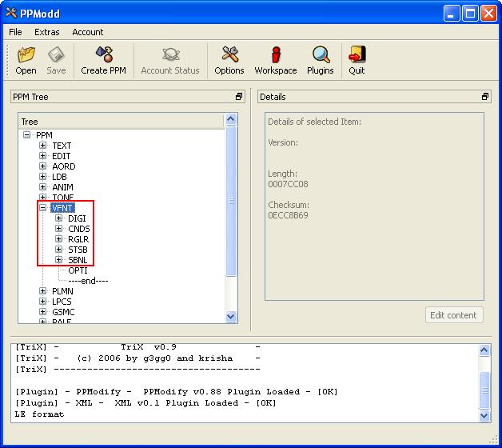502x448 pixels.
Task: Open the File menu
Action: (x=15, y=32)
